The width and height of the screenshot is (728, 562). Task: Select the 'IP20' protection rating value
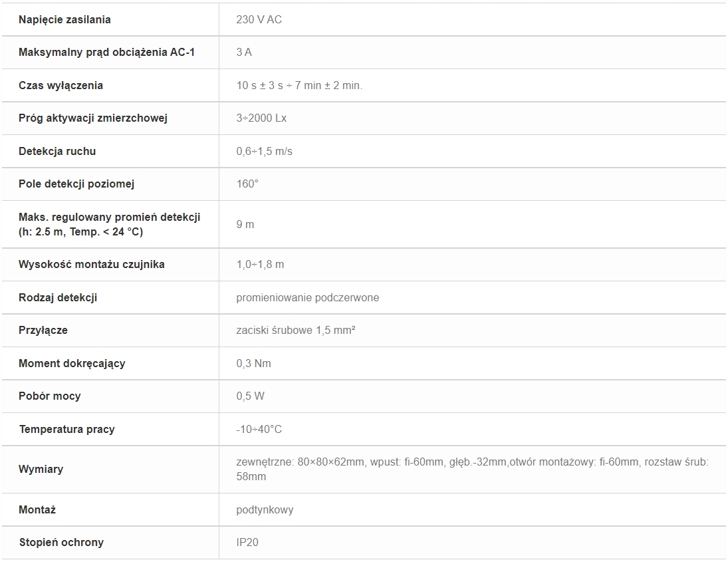click(247, 543)
